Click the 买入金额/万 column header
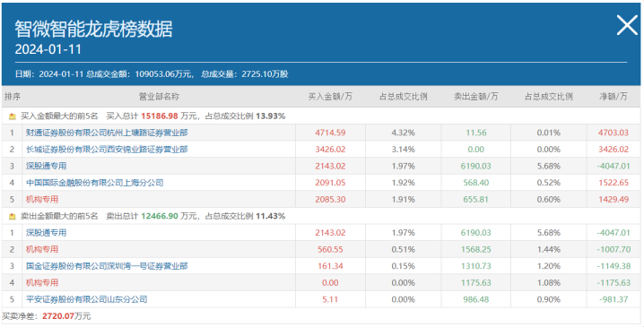The image size is (644, 327). coord(330,97)
